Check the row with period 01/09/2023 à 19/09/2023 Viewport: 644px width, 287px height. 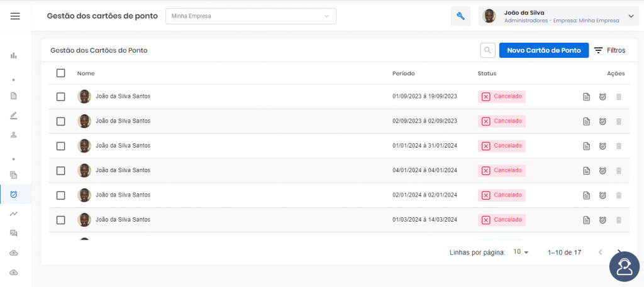tap(61, 97)
